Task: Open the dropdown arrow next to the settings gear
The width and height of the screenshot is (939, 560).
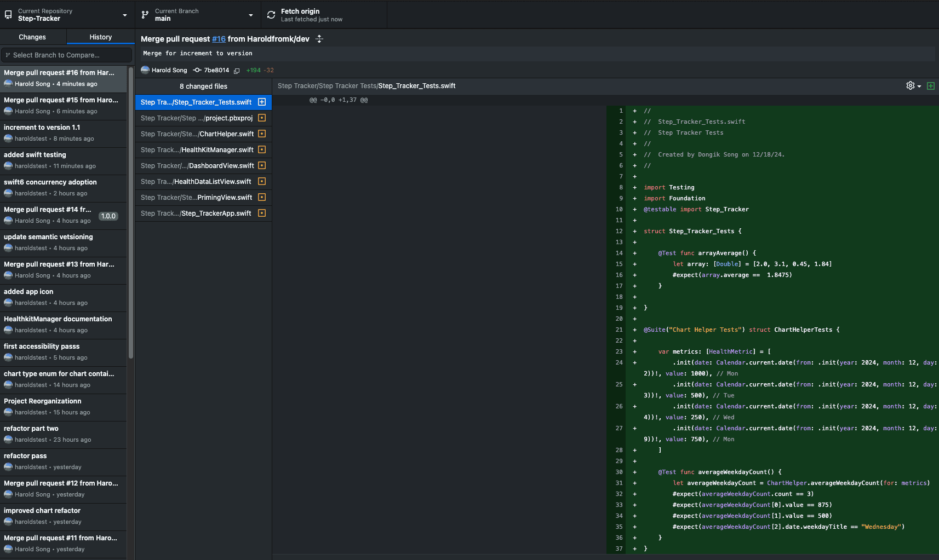Action: tap(919, 86)
